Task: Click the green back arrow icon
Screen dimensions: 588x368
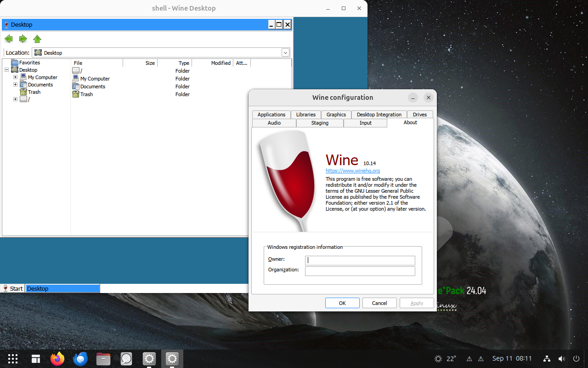Action: (8, 39)
